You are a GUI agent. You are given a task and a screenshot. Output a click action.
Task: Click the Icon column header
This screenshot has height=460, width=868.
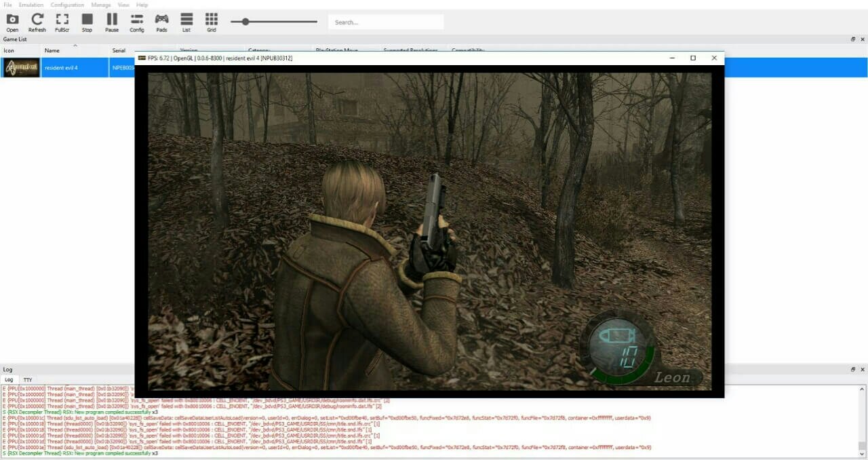21,50
